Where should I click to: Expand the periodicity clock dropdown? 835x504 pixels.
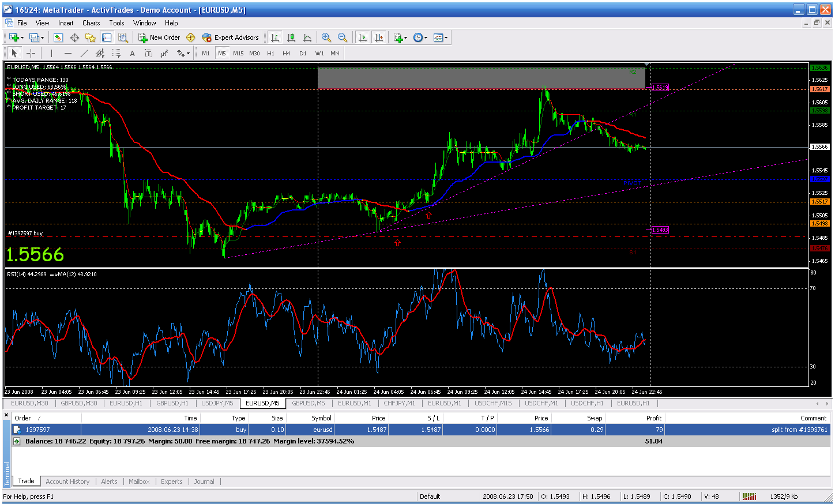pyautogui.click(x=426, y=37)
